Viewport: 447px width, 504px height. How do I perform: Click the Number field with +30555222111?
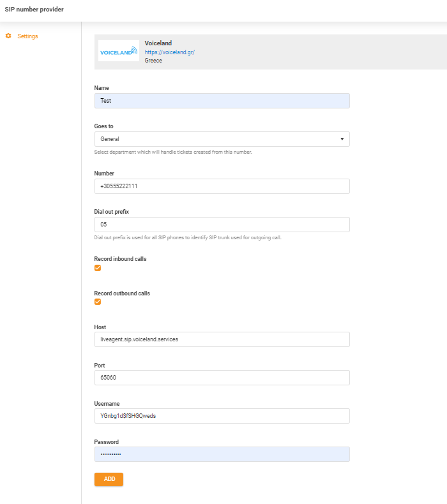click(222, 186)
